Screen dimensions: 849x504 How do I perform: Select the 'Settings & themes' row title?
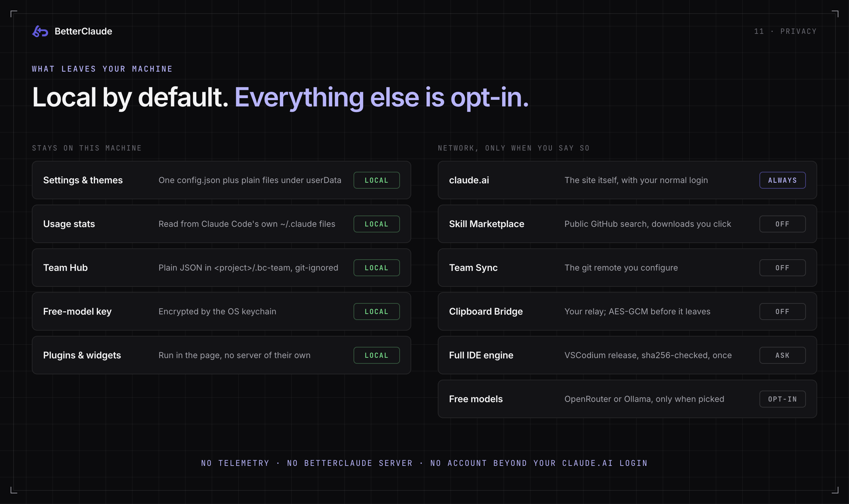(83, 180)
